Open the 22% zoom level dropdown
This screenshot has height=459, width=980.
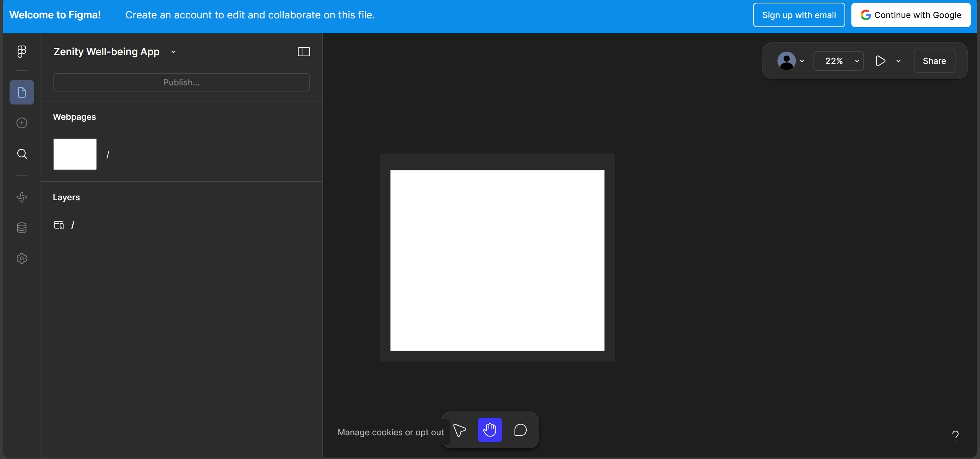(838, 61)
